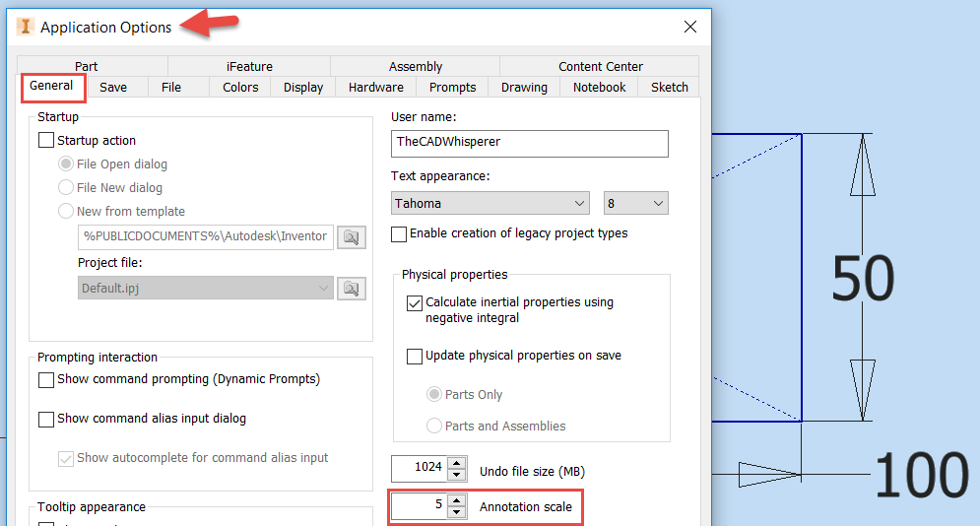Increase the Annotation scale value
The image size is (980, 526).
pos(457,500)
